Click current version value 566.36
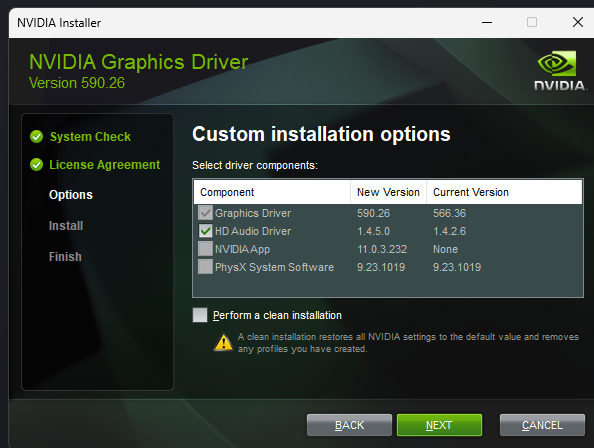594x448 pixels. pyautogui.click(x=449, y=213)
